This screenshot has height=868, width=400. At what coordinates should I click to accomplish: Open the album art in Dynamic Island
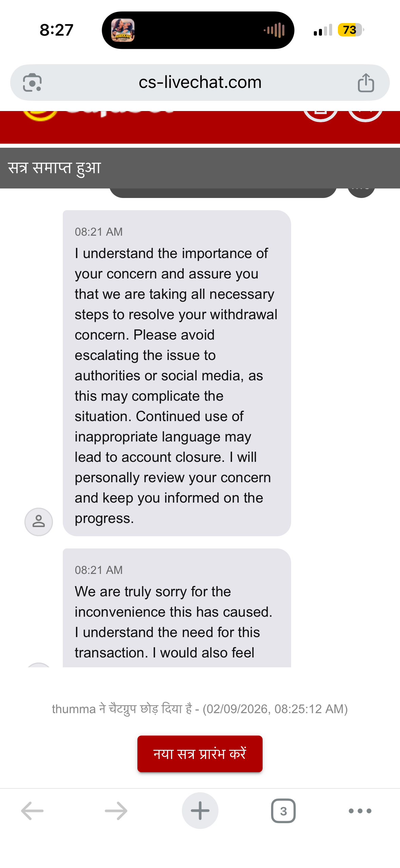tap(123, 30)
